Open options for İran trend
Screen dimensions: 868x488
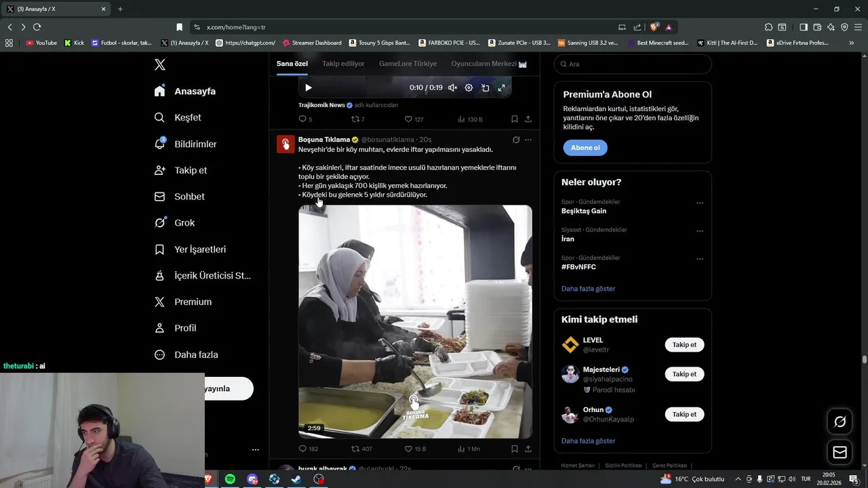[x=700, y=231]
